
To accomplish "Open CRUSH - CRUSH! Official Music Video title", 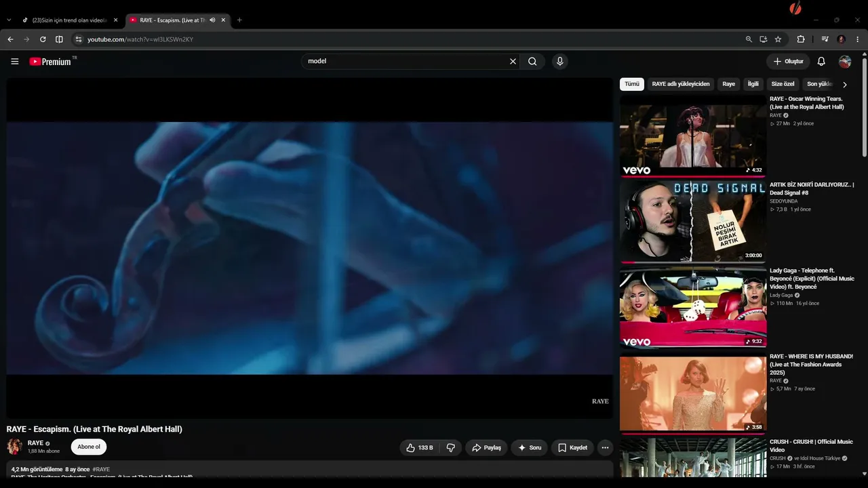I will (x=811, y=446).
